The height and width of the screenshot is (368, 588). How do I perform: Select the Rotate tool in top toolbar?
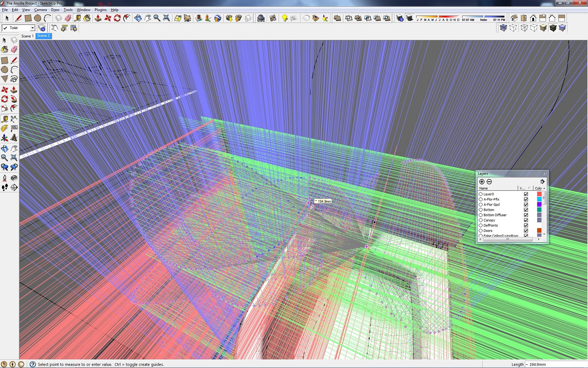coord(118,18)
